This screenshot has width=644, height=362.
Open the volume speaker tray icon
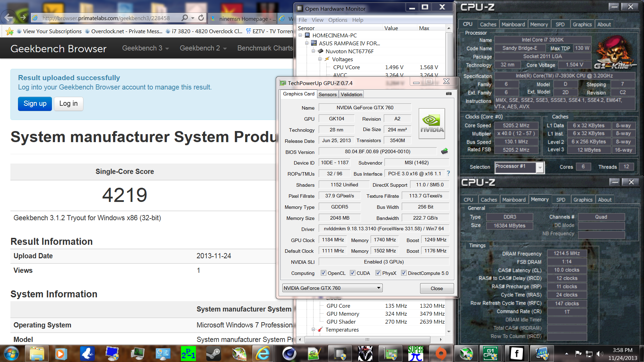[x=600, y=354]
